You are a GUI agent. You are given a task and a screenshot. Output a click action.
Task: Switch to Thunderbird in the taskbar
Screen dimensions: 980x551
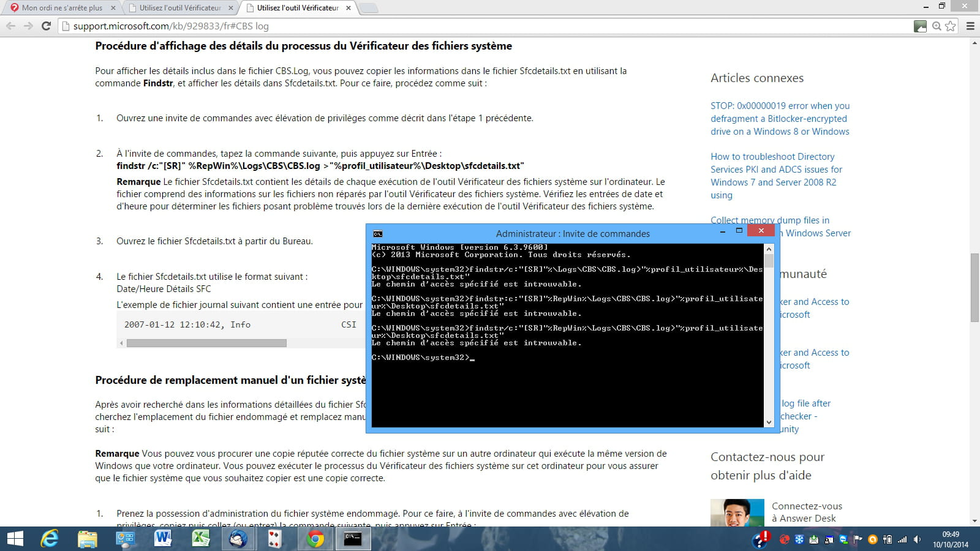point(238,539)
